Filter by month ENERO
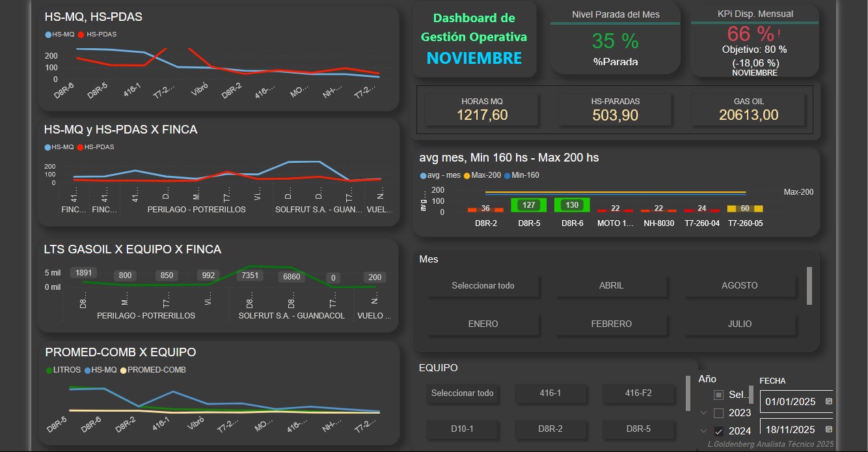The height and width of the screenshot is (452, 868). coord(483,324)
